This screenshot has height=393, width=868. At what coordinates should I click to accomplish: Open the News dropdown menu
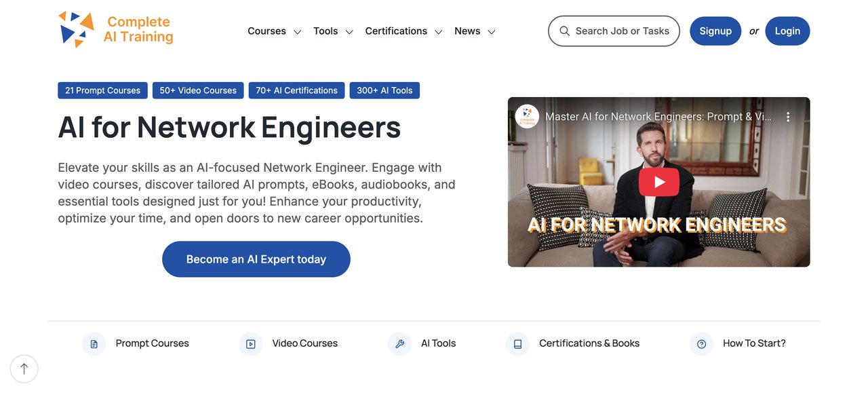pyautogui.click(x=475, y=31)
